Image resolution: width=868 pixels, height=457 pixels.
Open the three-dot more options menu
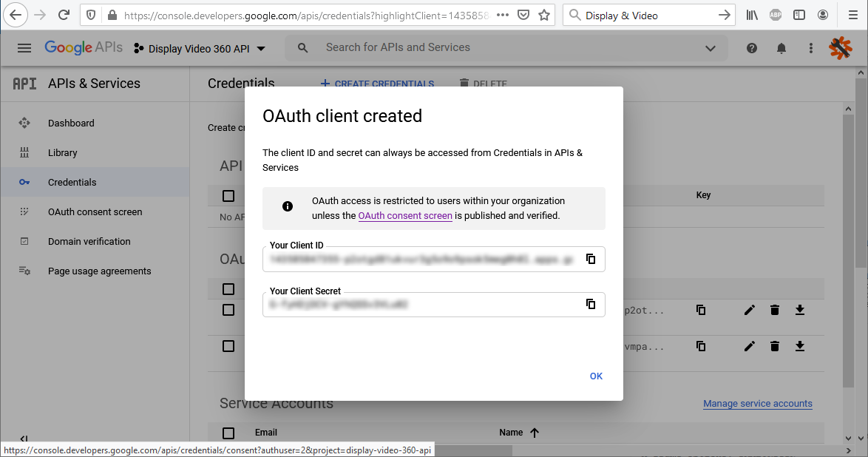[810, 48]
